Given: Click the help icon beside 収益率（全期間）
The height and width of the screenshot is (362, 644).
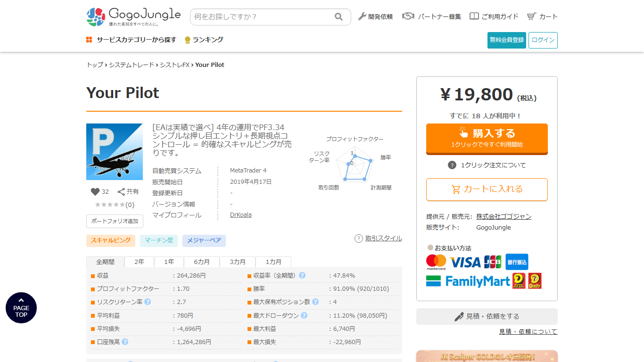Looking at the screenshot, I should pyautogui.click(x=302, y=275).
